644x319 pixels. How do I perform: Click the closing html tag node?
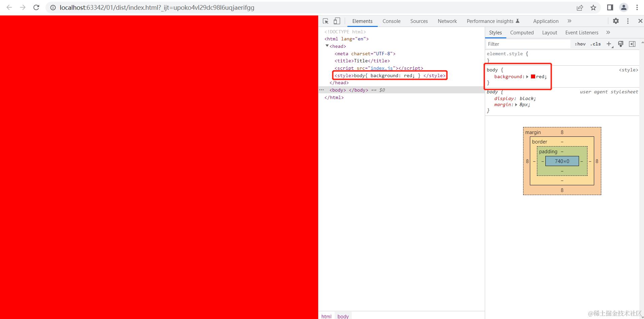point(334,97)
